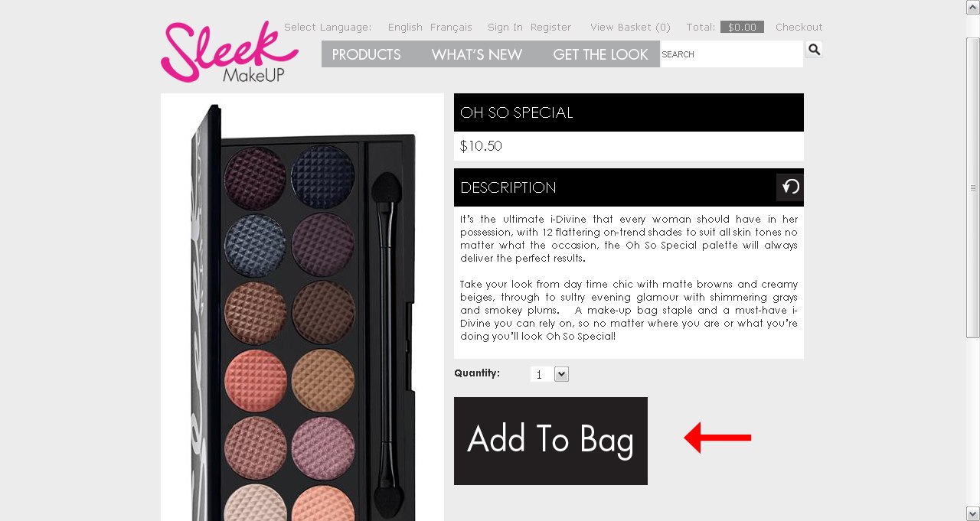Viewport: 980px width, 521px height.
Task: Click the basket total amount box
Action: pos(742,28)
